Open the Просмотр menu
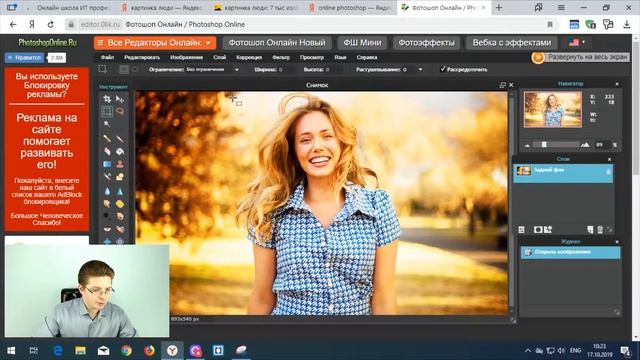Screen dimensions: 640x360 click(x=312, y=57)
